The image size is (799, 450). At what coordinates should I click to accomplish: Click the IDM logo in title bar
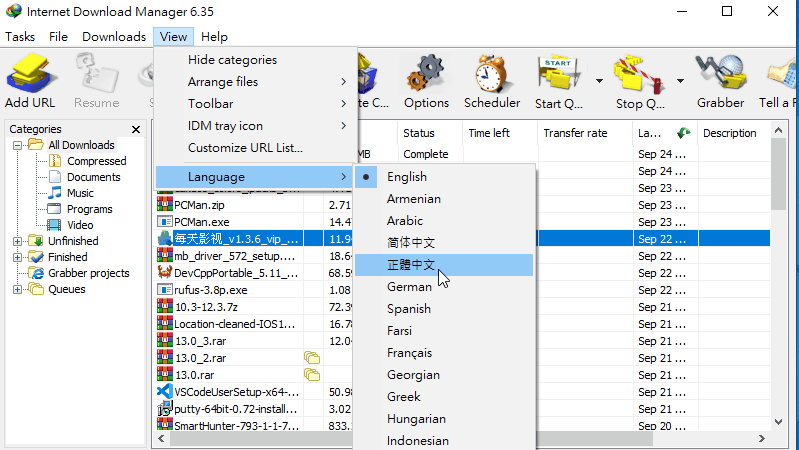14,11
